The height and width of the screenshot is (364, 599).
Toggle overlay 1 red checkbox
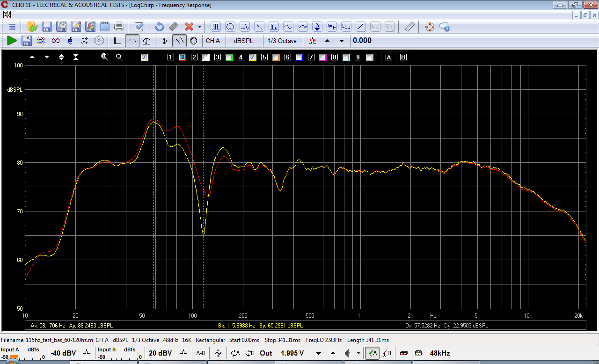click(x=183, y=58)
